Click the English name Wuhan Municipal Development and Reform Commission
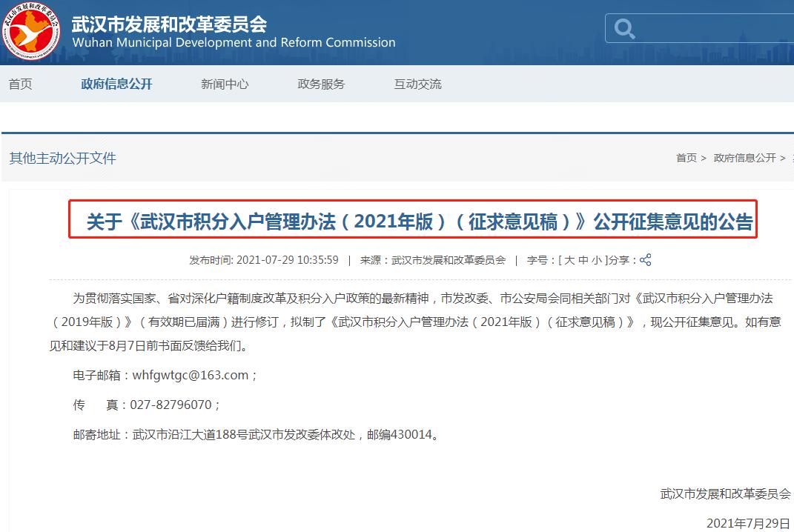This screenshot has height=532, width=794. pos(234,42)
